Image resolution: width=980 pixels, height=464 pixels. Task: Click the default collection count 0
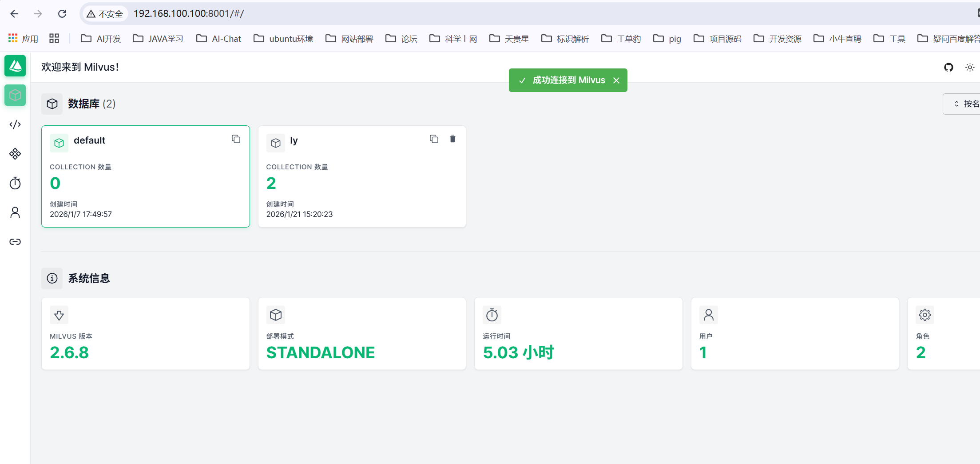point(55,183)
